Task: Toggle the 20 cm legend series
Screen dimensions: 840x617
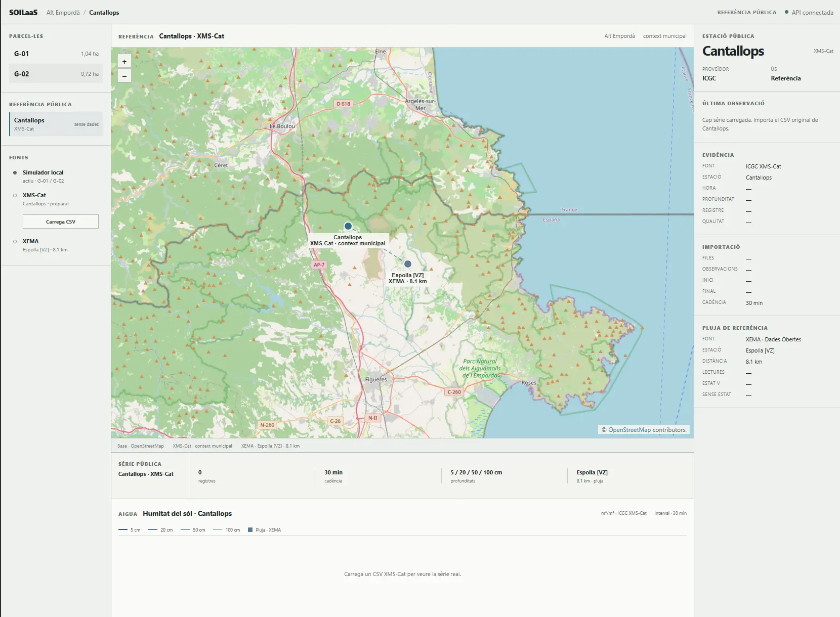Action: coord(160,530)
